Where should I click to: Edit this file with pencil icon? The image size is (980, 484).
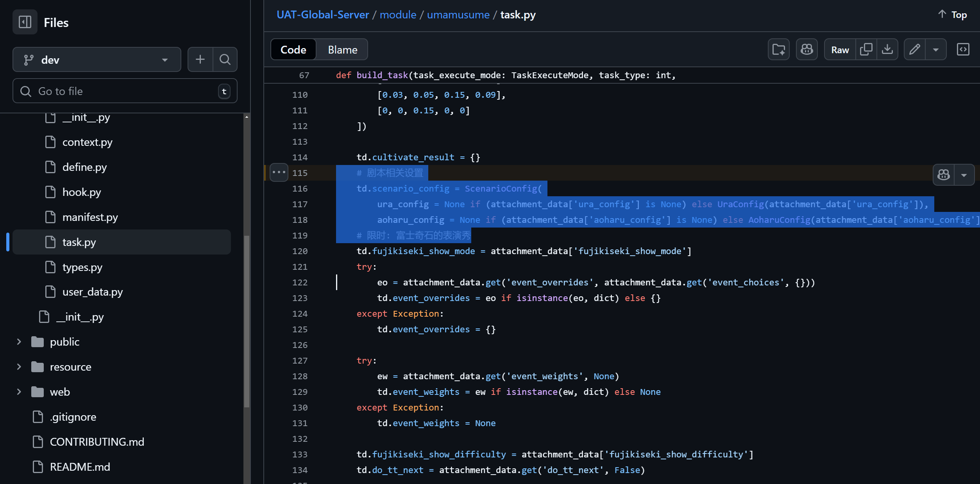(914, 50)
